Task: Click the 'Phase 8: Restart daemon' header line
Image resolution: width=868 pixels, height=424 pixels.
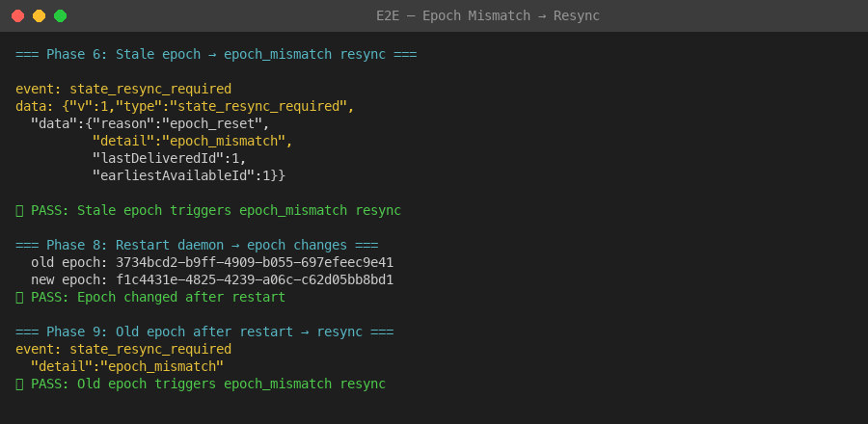Action: click(197, 245)
